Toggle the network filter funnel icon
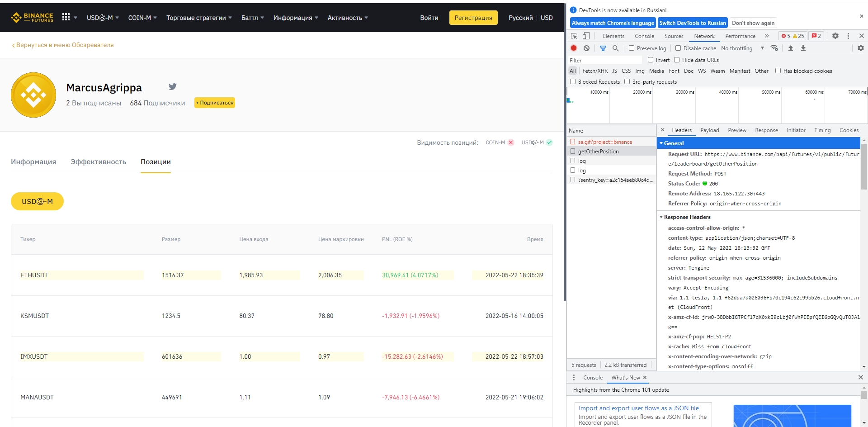868x427 pixels. (603, 48)
